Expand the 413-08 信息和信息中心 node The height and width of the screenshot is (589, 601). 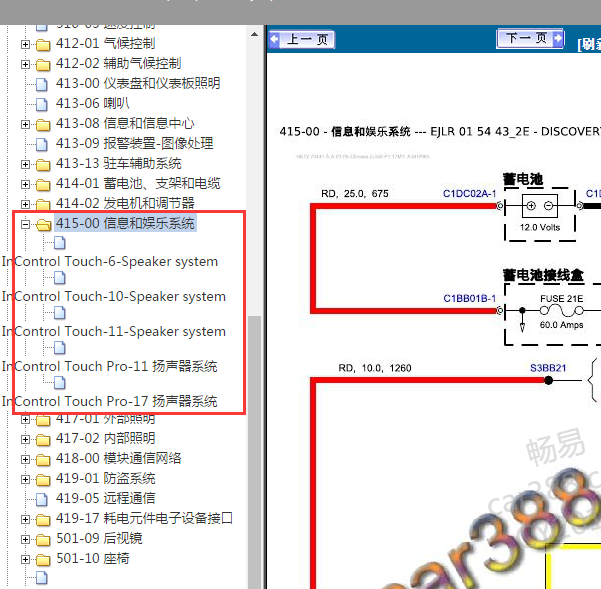coord(25,125)
